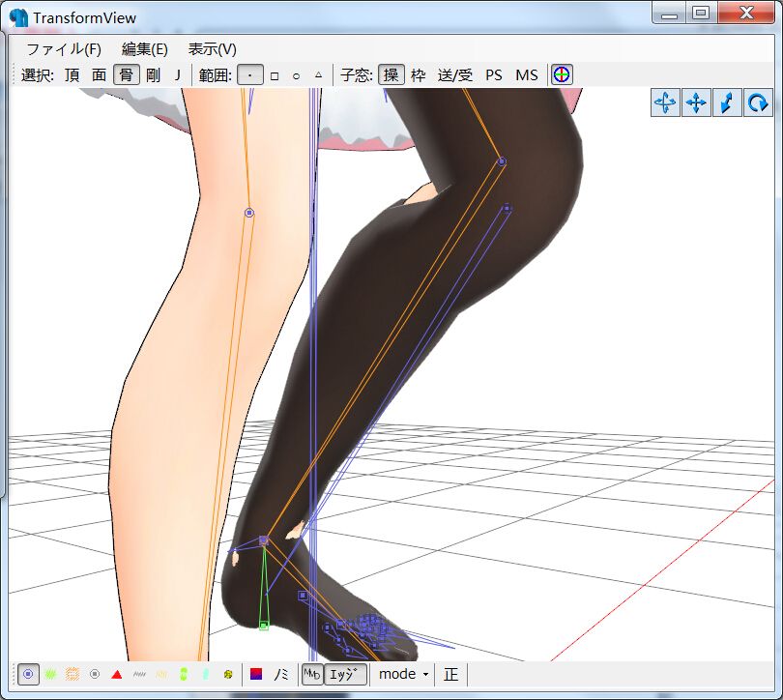
Task: Click the green wireframe display icon
Action: coord(50,674)
